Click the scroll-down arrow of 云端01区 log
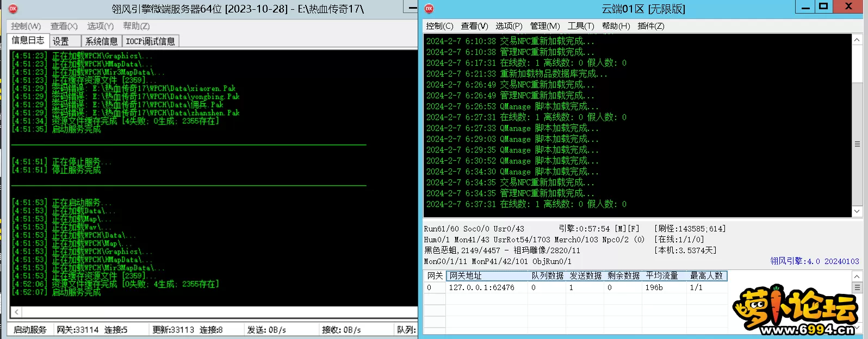This screenshot has height=339, width=868. click(x=857, y=211)
